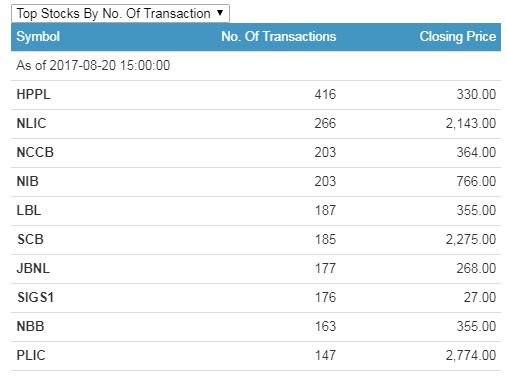Click NLIC closing price 2,143.00
The width and height of the screenshot is (507, 377).
tap(471, 123)
